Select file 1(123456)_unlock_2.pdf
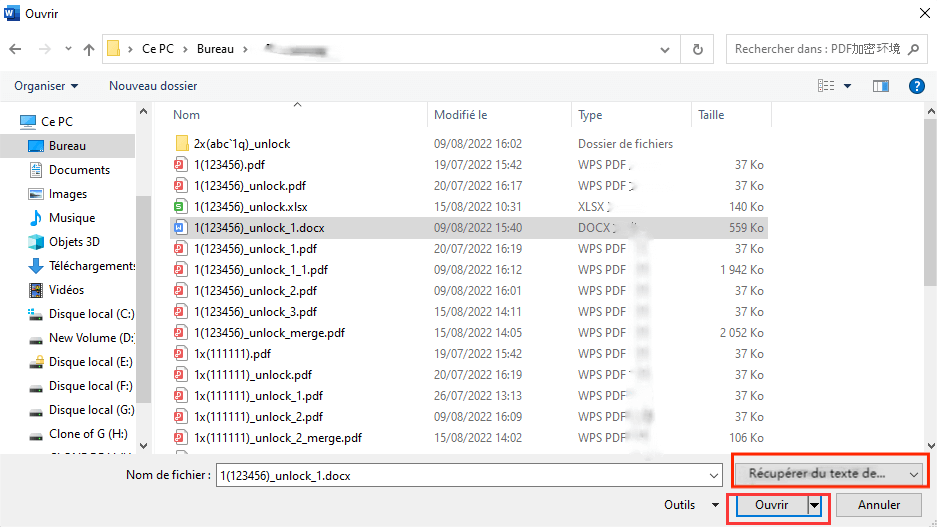 [255, 291]
